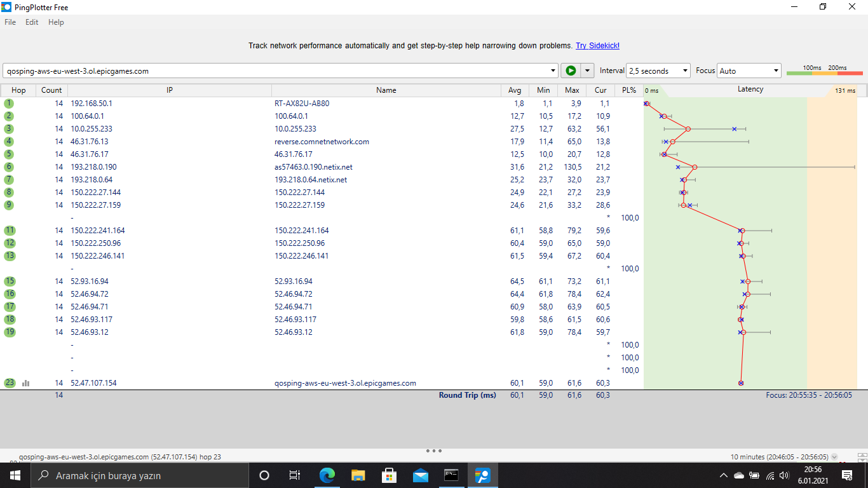
Task: Click the Count column header
Action: pyautogui.click(x=51, y=90)
